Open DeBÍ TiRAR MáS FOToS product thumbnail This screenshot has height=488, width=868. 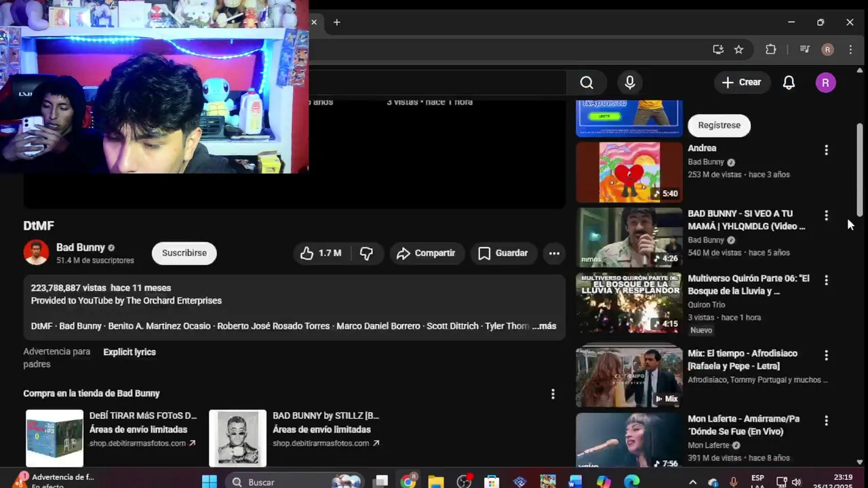(x=54, y=439)
